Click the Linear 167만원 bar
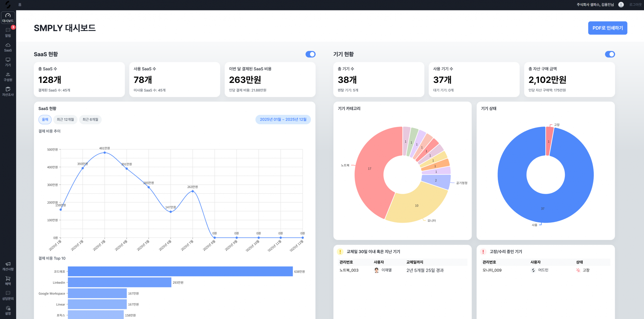This screenshot has height=319, width=644. click(x=97, y=304)
